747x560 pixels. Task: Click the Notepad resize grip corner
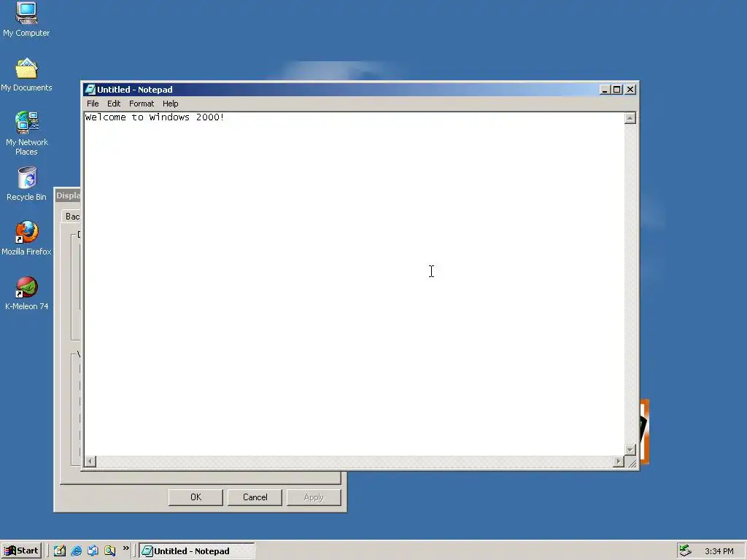click(631, 462)
